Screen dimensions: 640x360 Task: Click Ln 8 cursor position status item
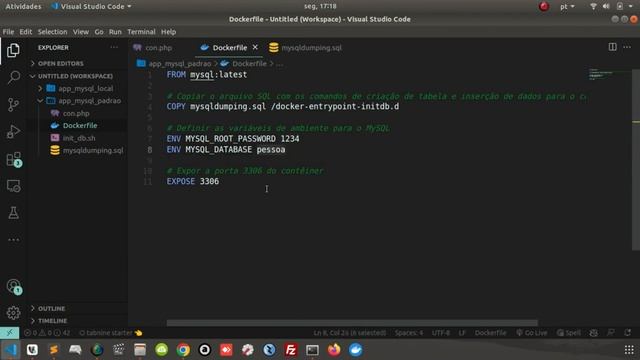click(349, 333)
